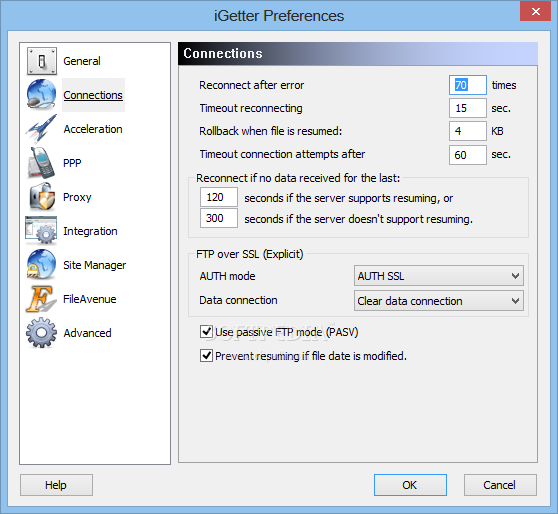Confirm preferences with OK button
The image size is (558, 514).
click(x=410, y=485)
